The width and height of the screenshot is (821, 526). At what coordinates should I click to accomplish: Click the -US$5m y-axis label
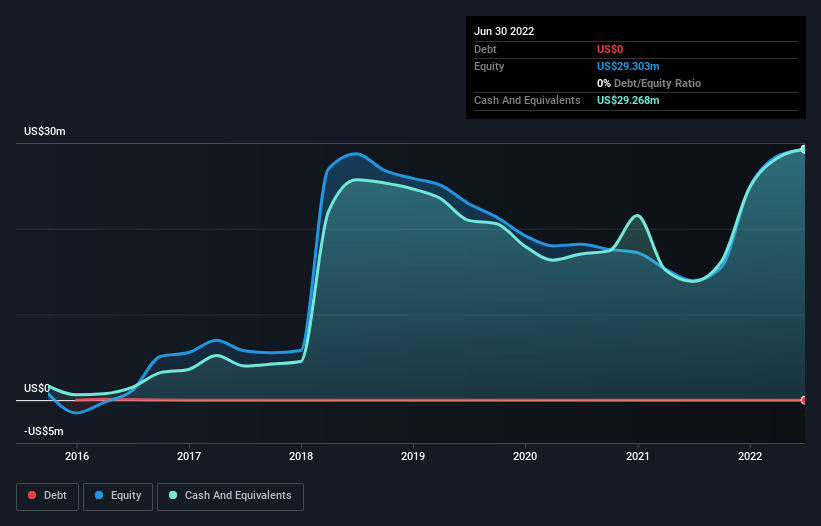[x=43, y=431]
